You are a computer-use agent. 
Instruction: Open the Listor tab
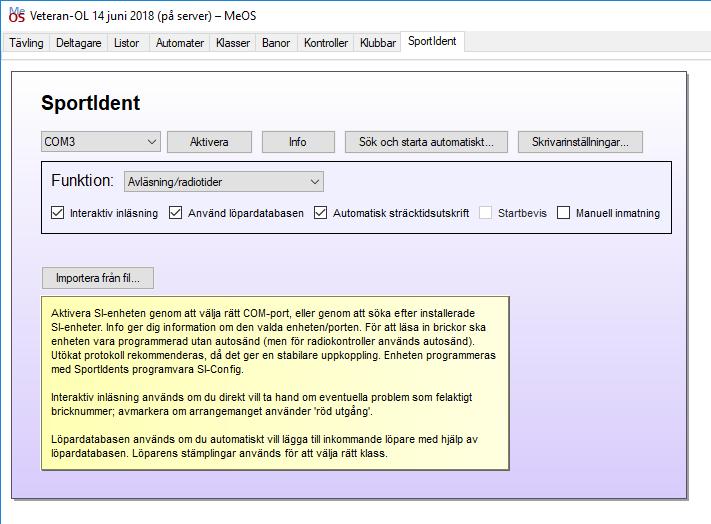click(126, 43)
